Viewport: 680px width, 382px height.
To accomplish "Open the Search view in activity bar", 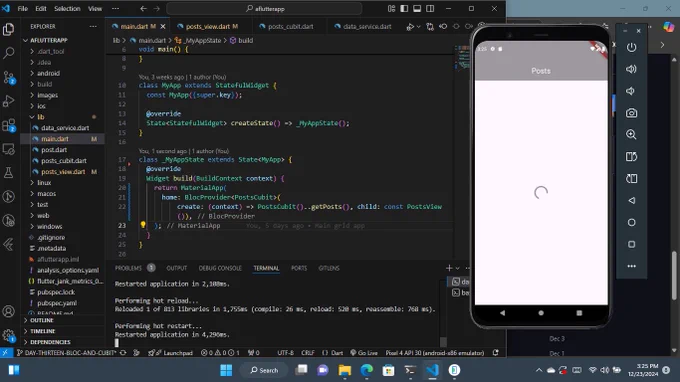I will pos(9,53).
